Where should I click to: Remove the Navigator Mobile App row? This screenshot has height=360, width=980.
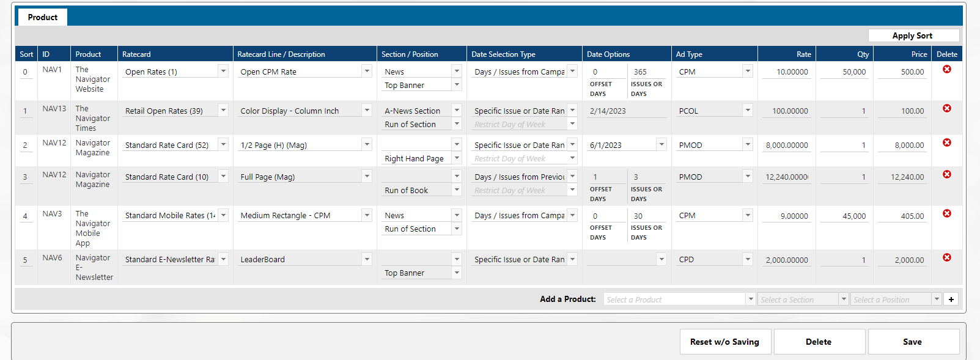[946, 214]
